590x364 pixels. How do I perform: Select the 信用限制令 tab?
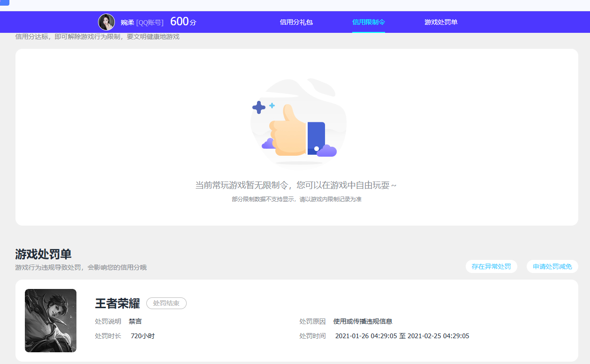(369, 22)
